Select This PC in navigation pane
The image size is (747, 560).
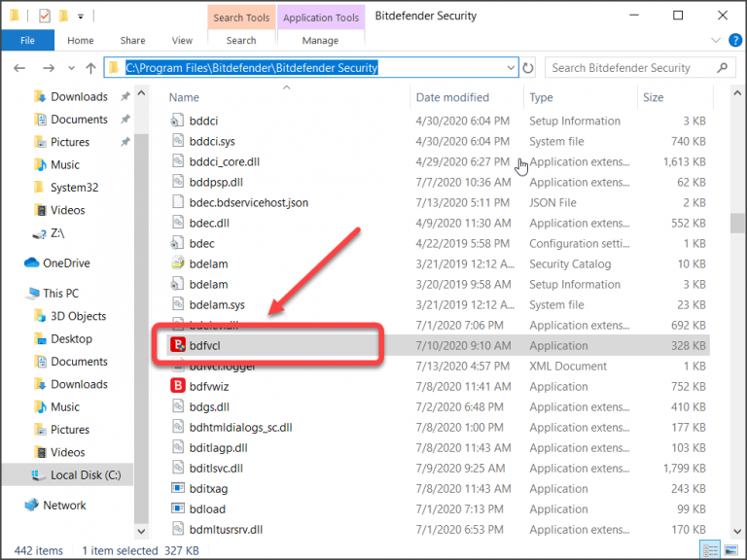[x=60, y=293]
